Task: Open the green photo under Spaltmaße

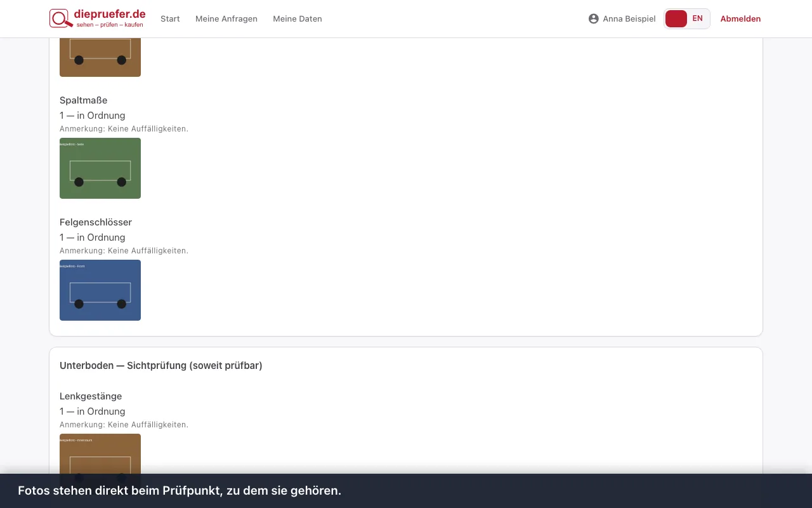Action: [100, 168]
